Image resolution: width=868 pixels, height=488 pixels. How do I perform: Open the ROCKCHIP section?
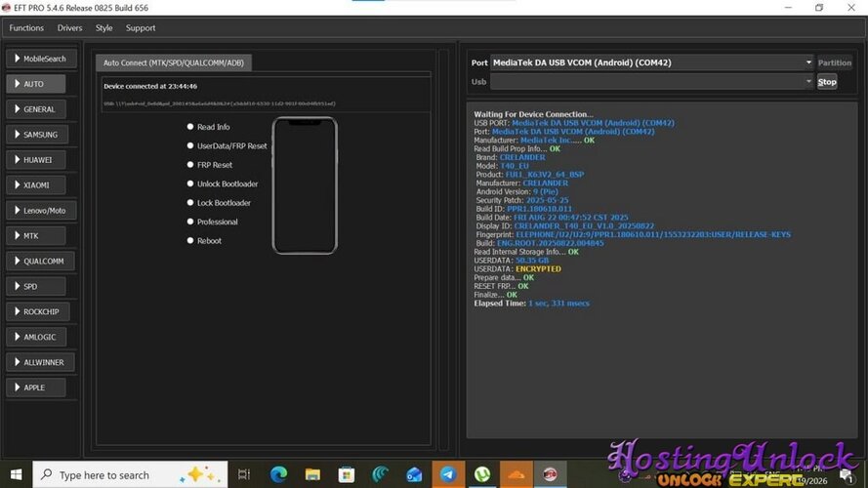pyautogui.click(x=38, y=311)
